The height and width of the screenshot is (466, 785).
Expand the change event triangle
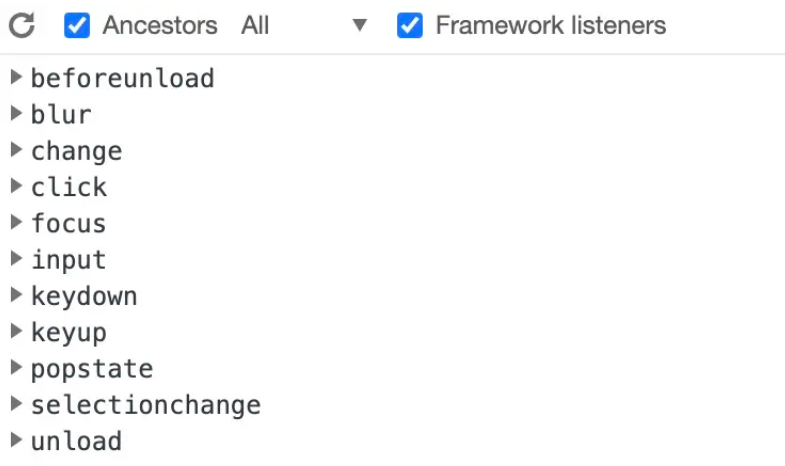pyautogui.click(x=16, y=150)
